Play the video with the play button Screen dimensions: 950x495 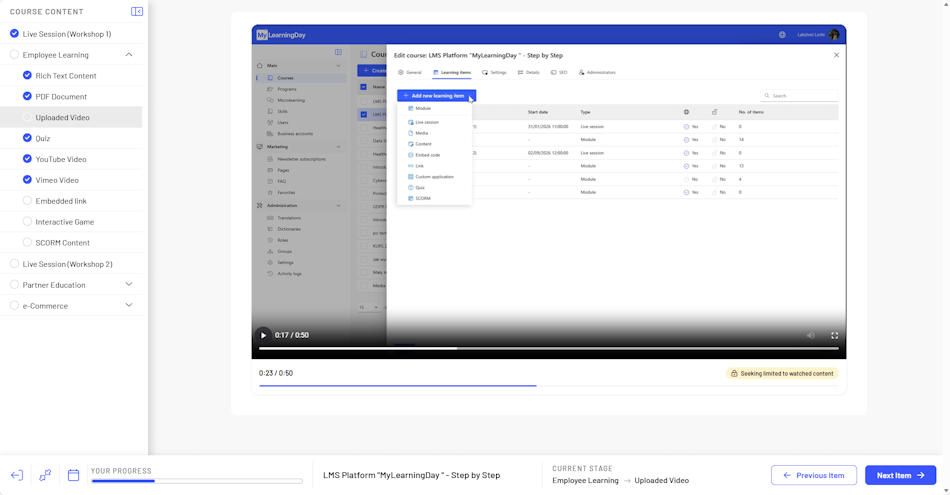click(263, 335)
